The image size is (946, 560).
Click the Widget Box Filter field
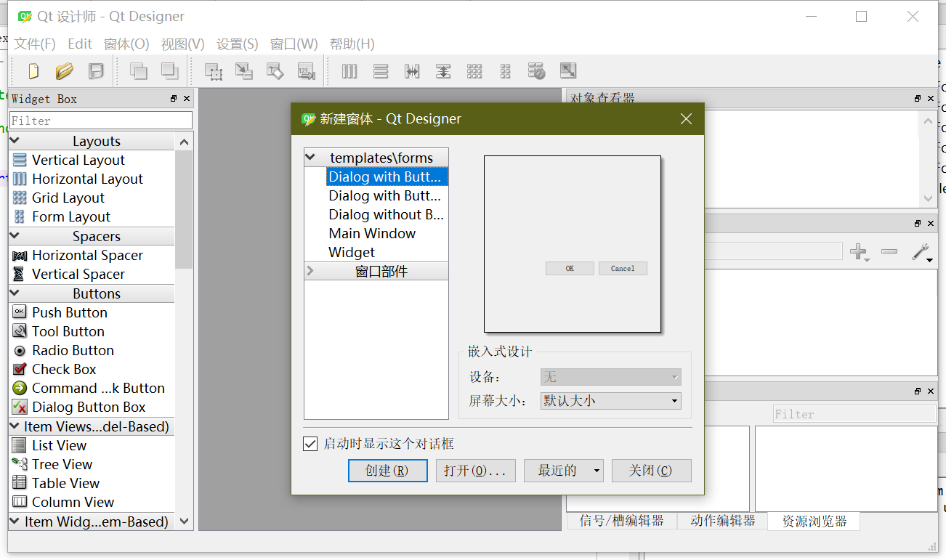(101, 121)
